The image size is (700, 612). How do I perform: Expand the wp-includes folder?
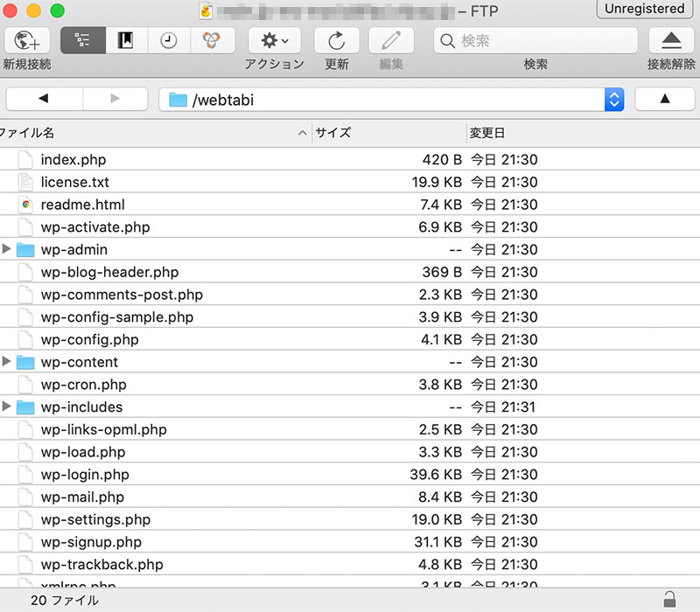coord(8,407)
